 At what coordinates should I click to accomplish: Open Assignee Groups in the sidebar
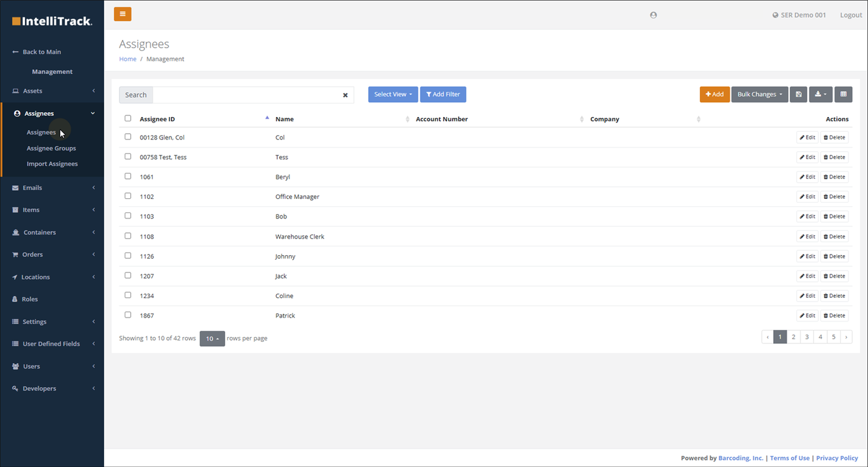click(51, 148)
